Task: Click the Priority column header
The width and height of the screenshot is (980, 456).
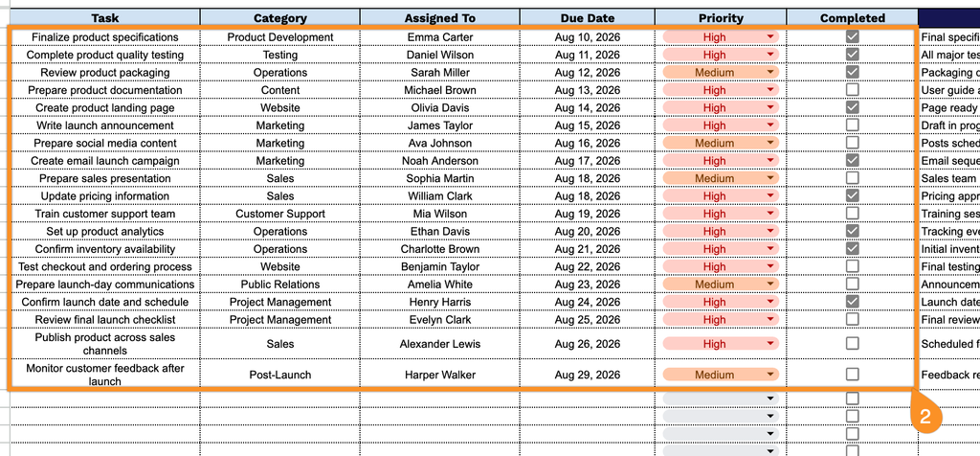Action: click(x=721, y=18)
